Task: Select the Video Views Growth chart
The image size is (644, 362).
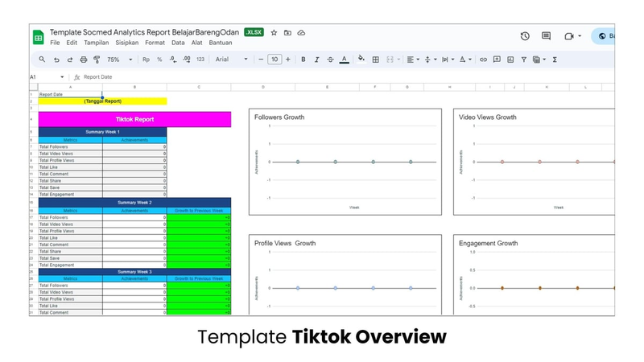Action: pyautogui.click(x=534, y=162)
